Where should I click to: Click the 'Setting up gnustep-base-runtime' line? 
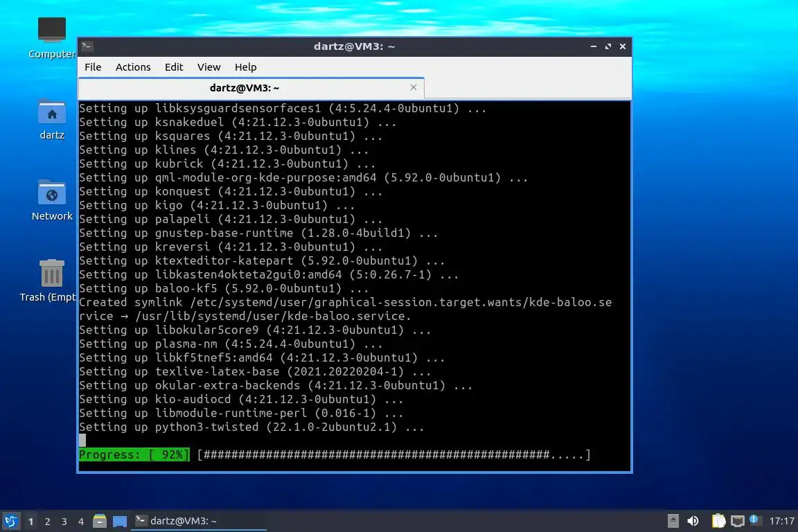click(258, 233)
